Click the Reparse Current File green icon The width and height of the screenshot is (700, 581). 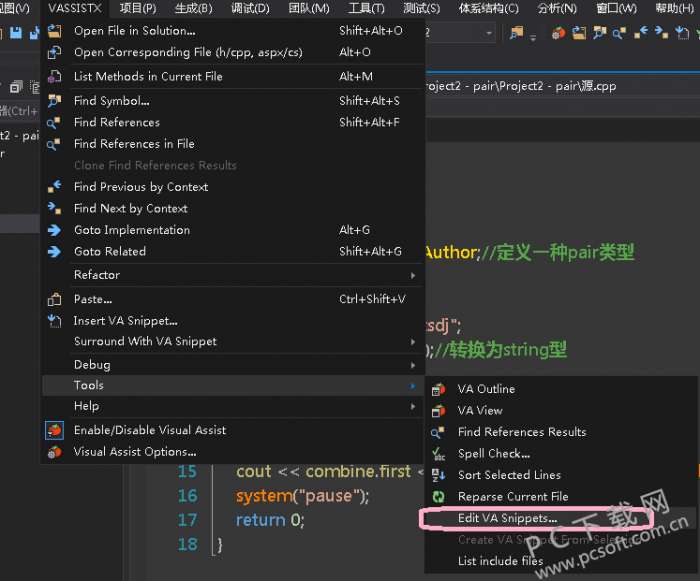(x=438, y=497)
